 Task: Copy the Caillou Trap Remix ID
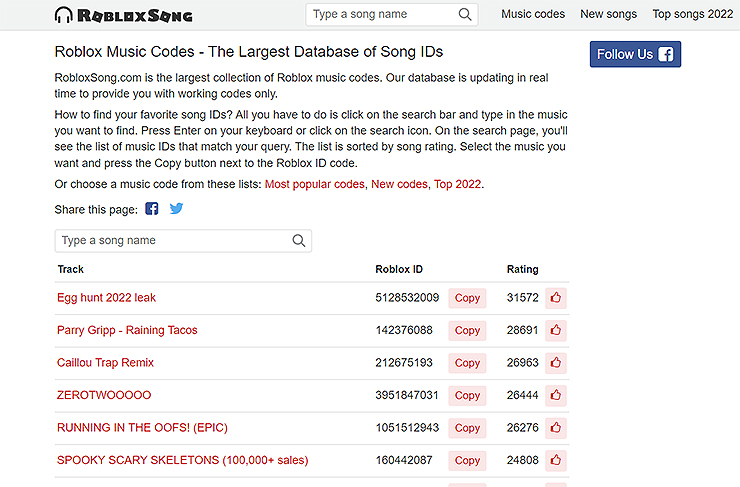click(467, 363)
